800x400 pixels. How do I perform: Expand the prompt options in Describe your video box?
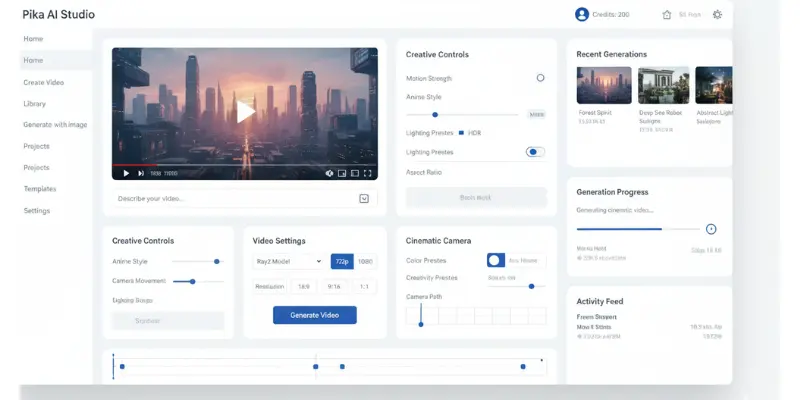coord(364,198)
